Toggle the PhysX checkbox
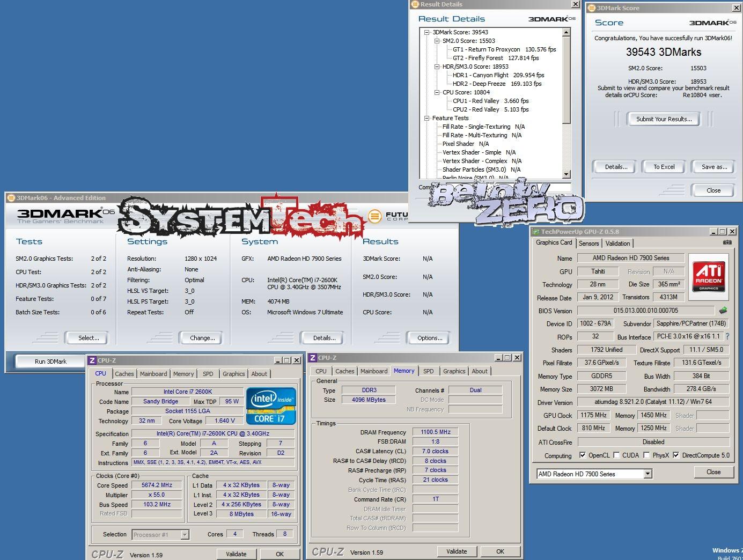The image size is (743, 560). coord(646,455)
